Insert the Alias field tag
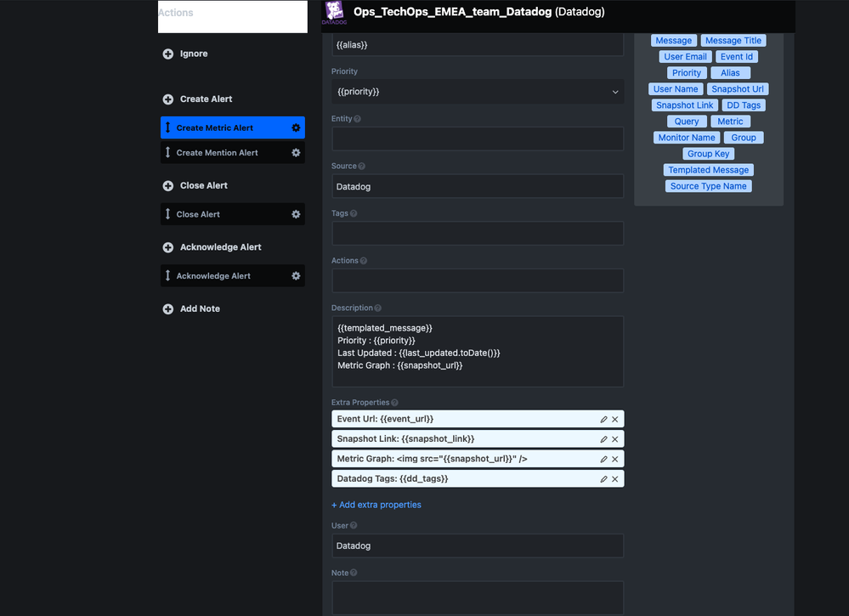849x616 pixels. [x=730, y=73]
